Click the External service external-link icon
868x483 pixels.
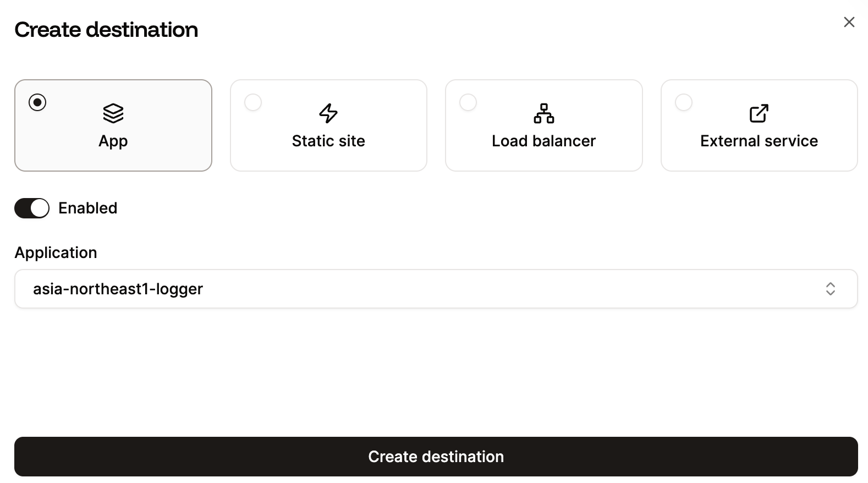point(759,113)
